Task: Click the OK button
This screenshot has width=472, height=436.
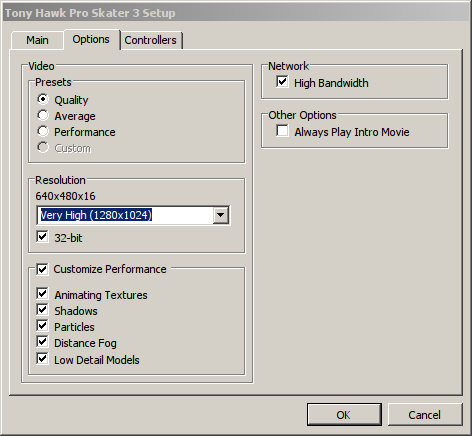Action: click(344, 415)
